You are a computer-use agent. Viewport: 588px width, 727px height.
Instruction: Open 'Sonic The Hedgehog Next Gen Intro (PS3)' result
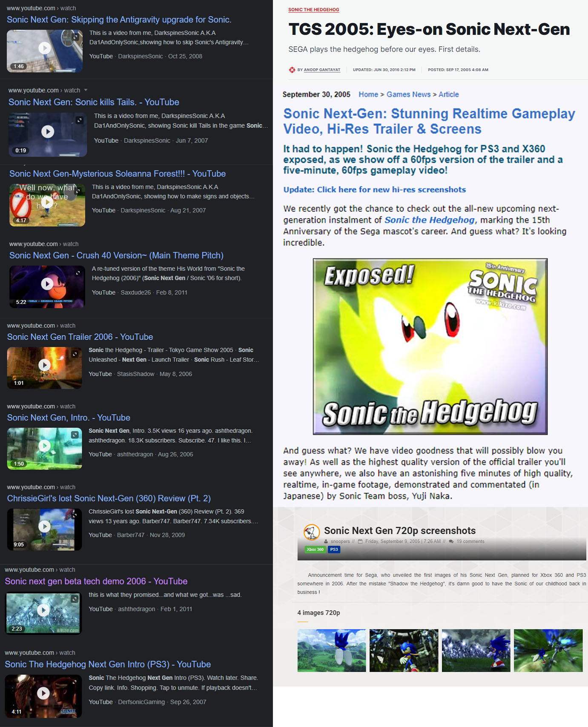click(x=108, y=664)
